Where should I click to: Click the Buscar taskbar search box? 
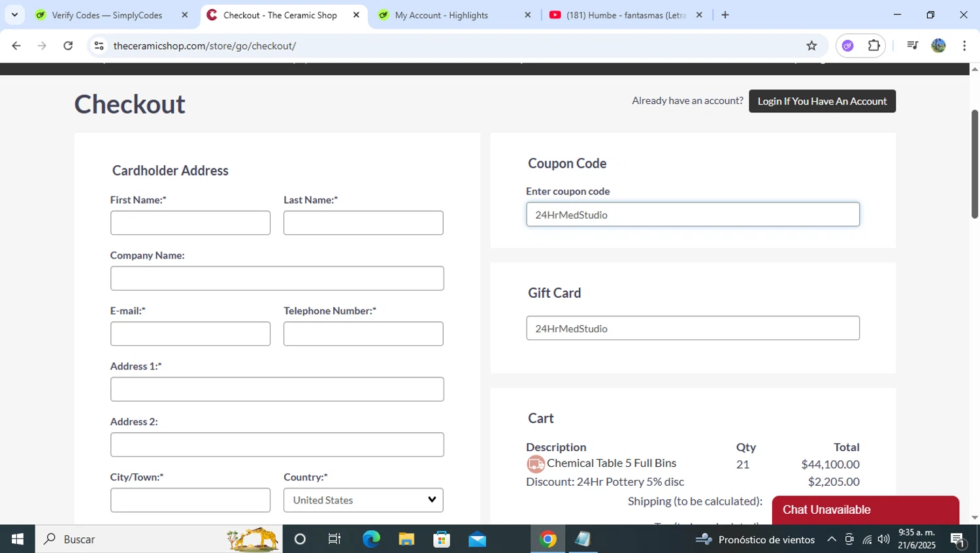[x=159, y=539]
